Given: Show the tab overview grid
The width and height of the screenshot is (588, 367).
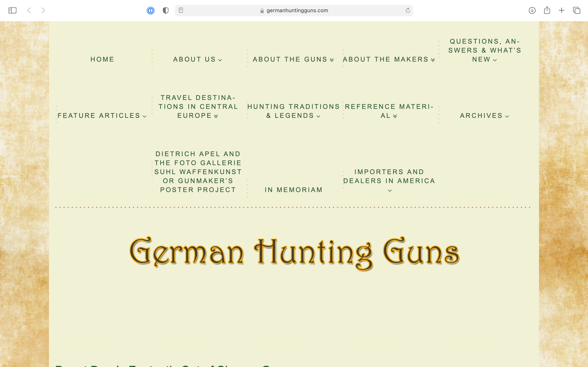Looking at the screenshot, I should (577, 10).
